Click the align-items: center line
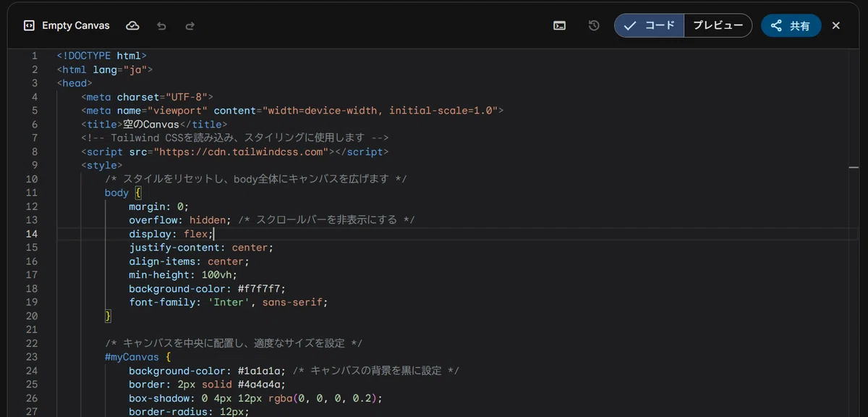This screenshot has width=868, height=417. point(189,261)
